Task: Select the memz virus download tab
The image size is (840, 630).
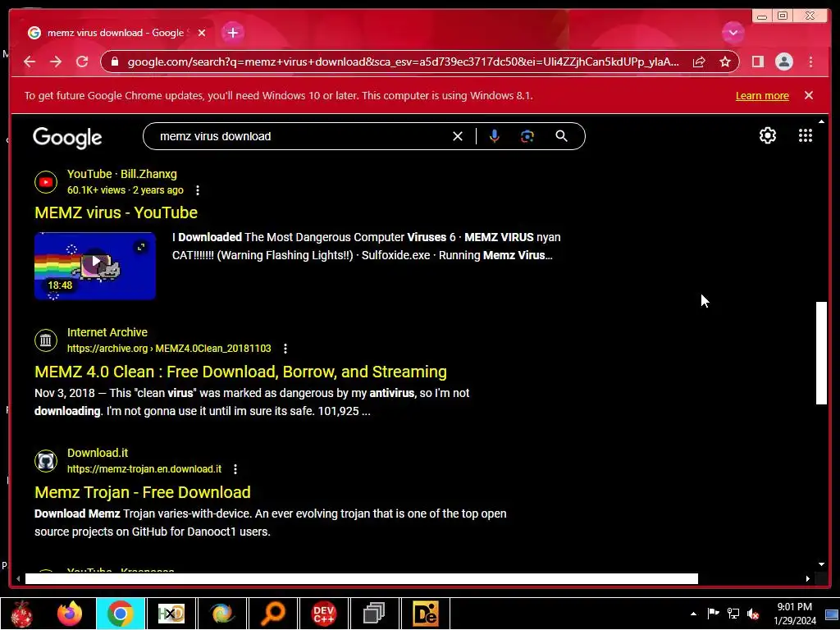Action: click(x=115, y=33)
